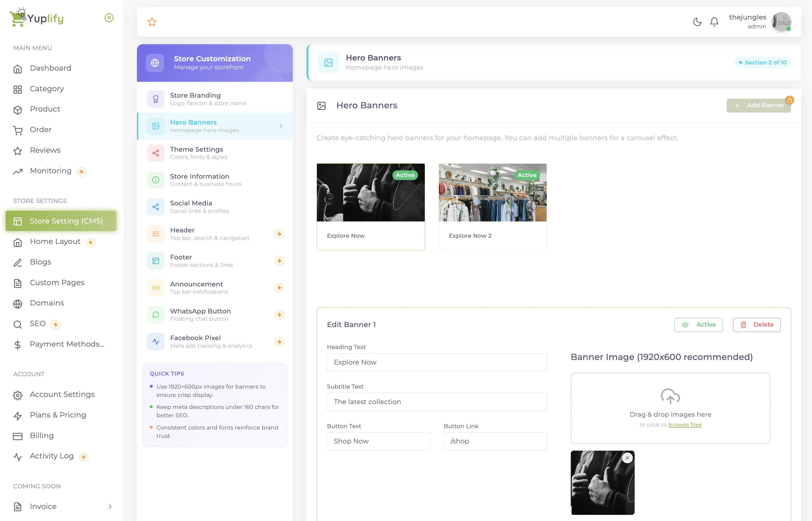This screenshot has height=521, width=812.
Task: Select Store Branding section
Action: 215,99
